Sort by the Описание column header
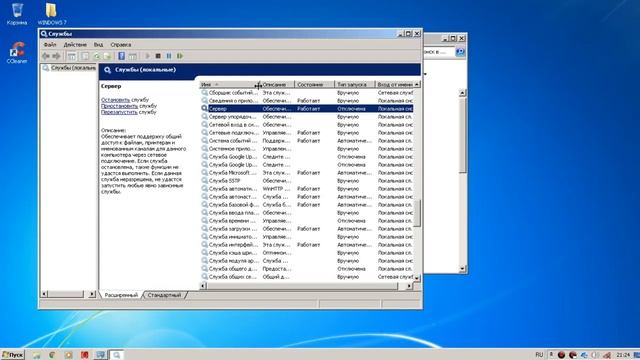 tap(277, 84)
